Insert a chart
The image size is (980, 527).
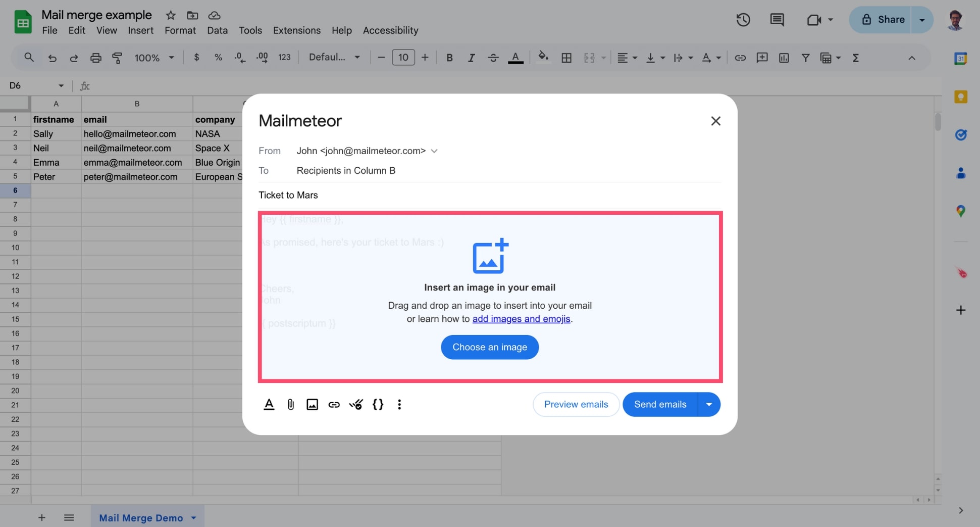pyautogui.click(x=784, y=58)
